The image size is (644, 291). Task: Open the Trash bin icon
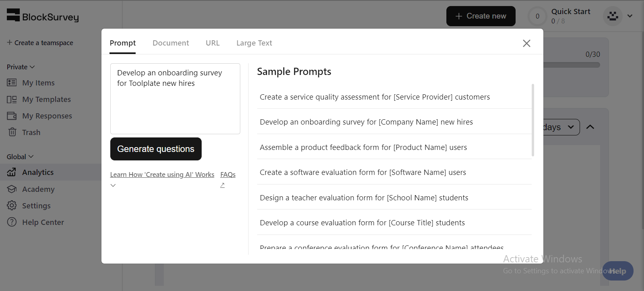point(12,132)
